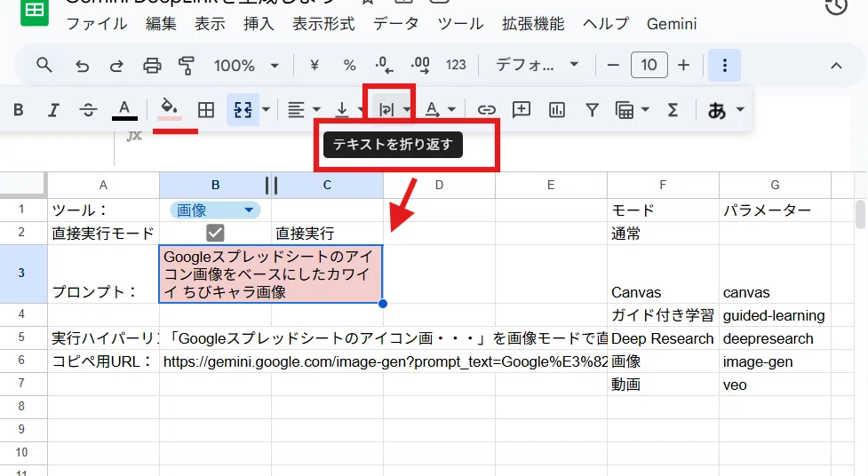Click the font size field showing 10
The height and width of the screenshot is (476, 868).
(x=649, y=66)
